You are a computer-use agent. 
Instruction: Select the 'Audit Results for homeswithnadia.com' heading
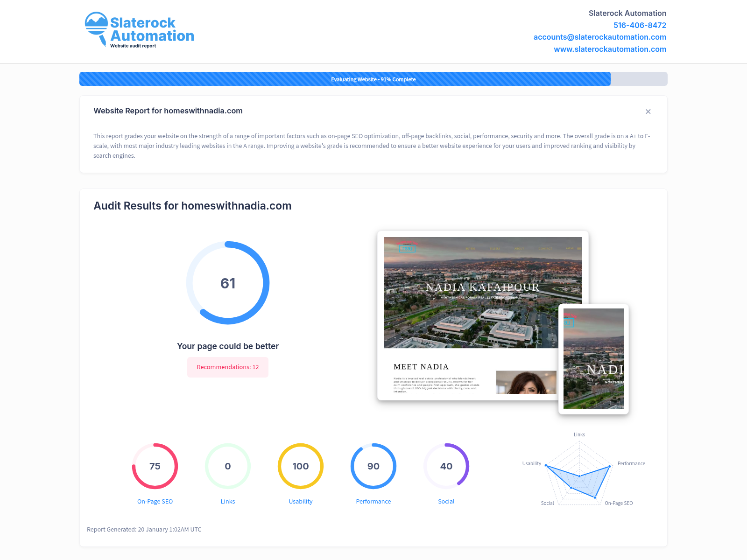pos(192,206)
